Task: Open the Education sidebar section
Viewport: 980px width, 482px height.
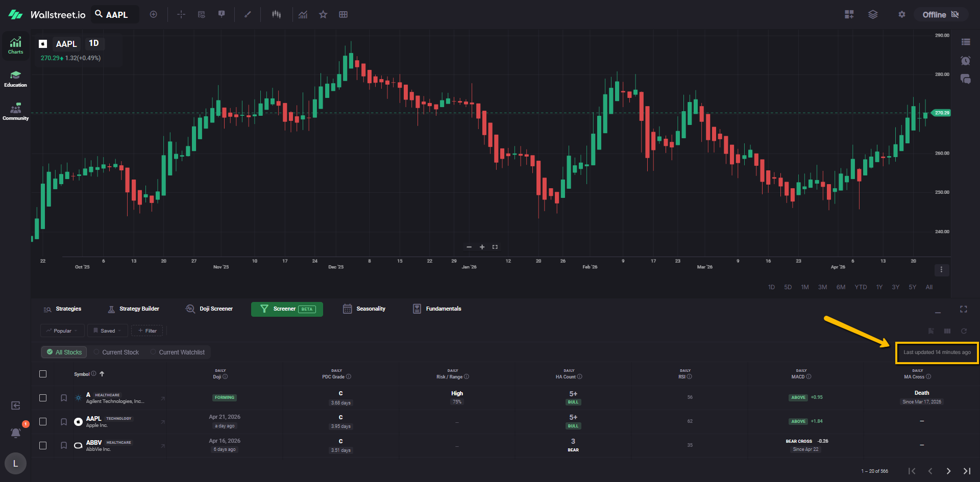Action: pos(15,79)
